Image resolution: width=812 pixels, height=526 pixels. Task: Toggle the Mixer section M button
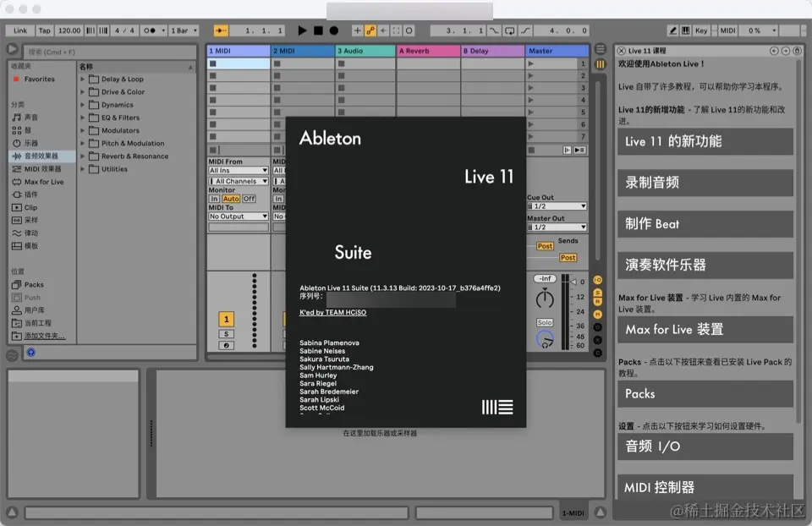[x=598, y=315]
